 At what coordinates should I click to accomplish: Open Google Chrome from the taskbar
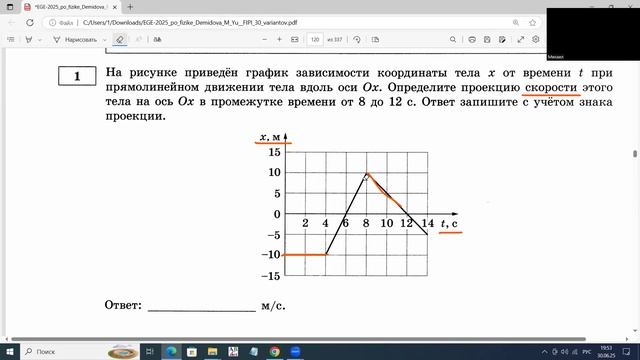click(275, 351)
